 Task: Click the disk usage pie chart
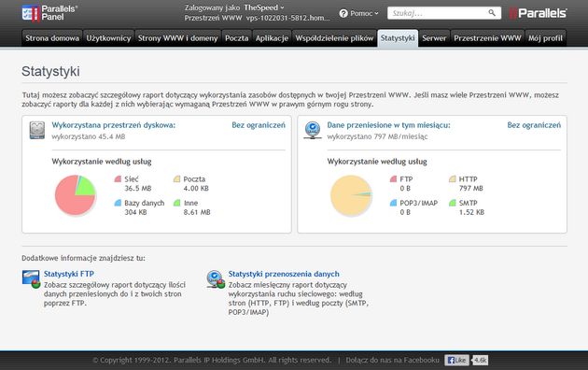(76, 195)
